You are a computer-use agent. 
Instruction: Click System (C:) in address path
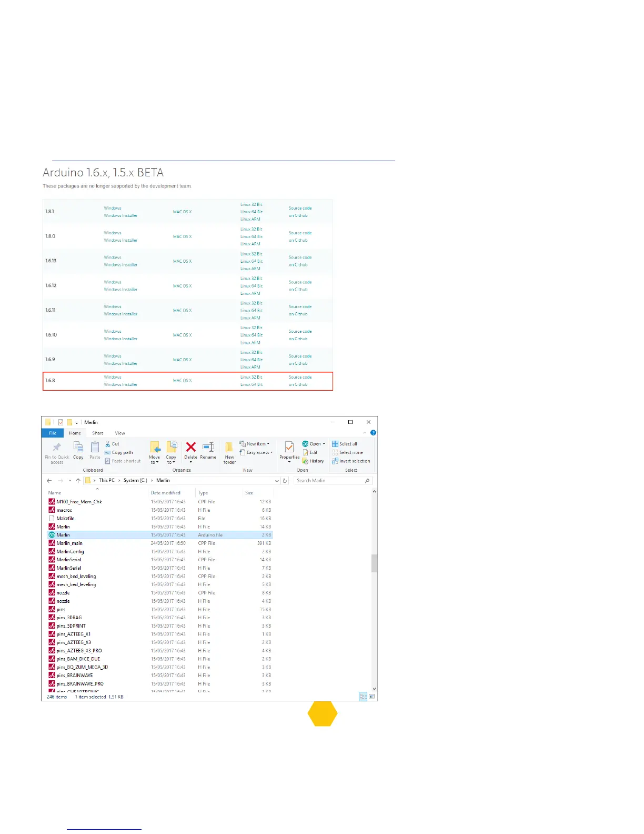tap(135, 480)
